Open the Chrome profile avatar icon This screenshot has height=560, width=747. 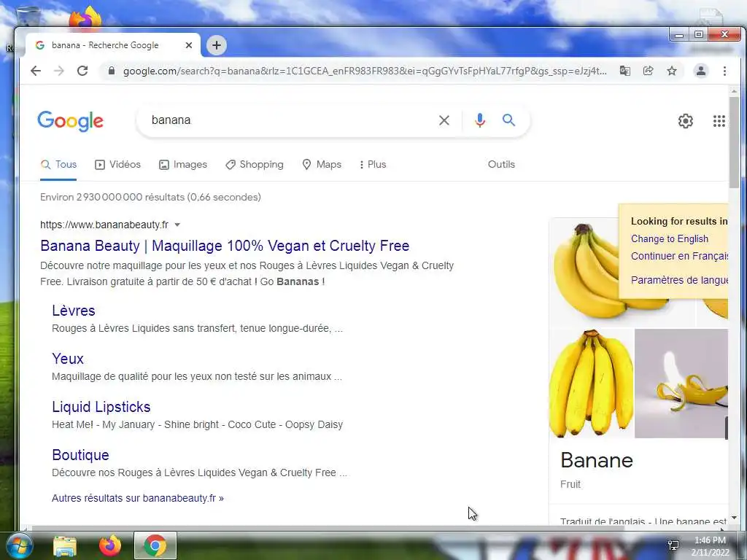701,71
